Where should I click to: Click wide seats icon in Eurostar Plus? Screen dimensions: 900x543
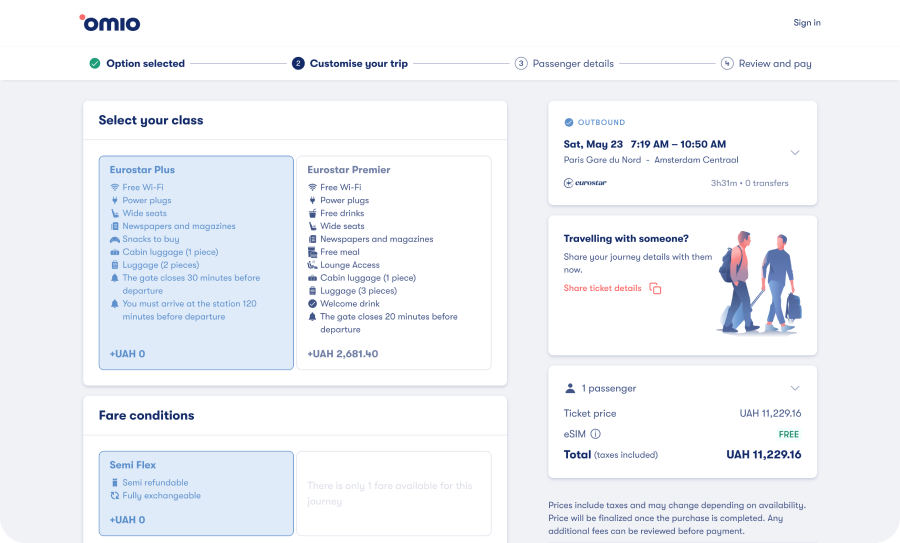[x=114, y=213]
